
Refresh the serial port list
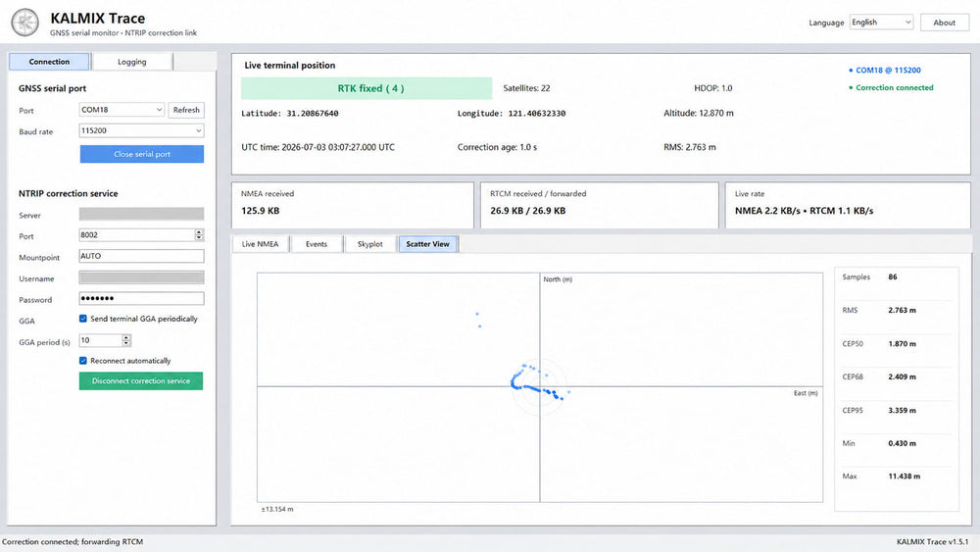coord(186,110)
